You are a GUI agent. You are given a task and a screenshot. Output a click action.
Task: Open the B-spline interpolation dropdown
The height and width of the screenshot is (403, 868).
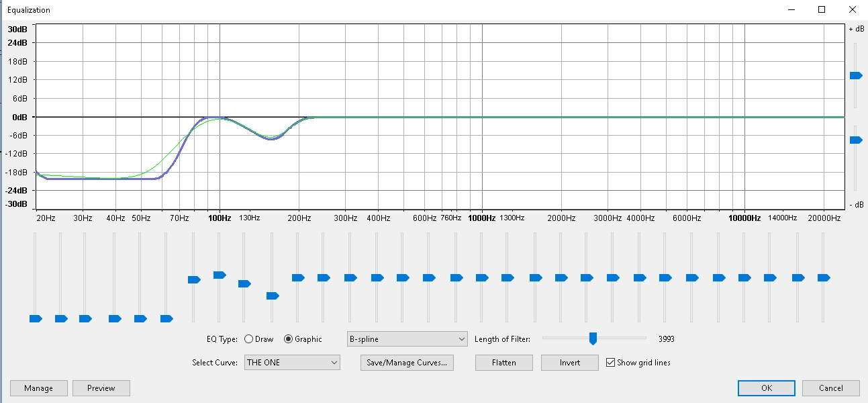click(406, 339)
